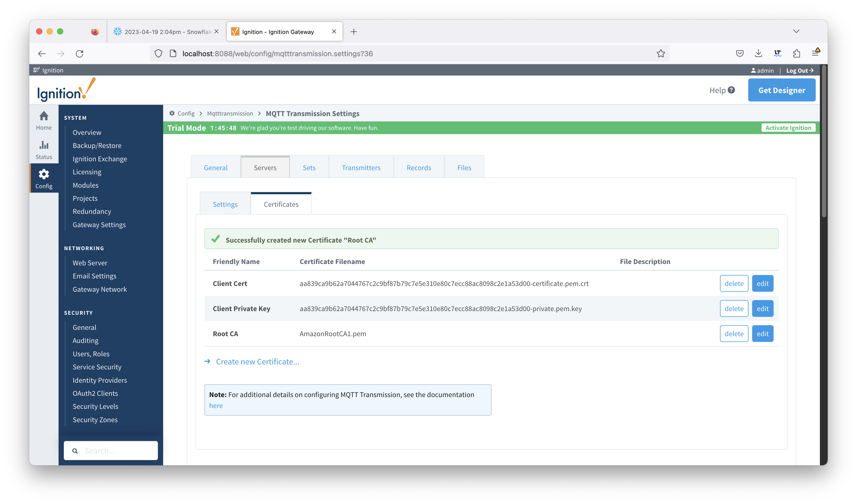The height and width of the screenshot is (504, 857).
Task: Click the Ignition logo
Action: (66, 90)
